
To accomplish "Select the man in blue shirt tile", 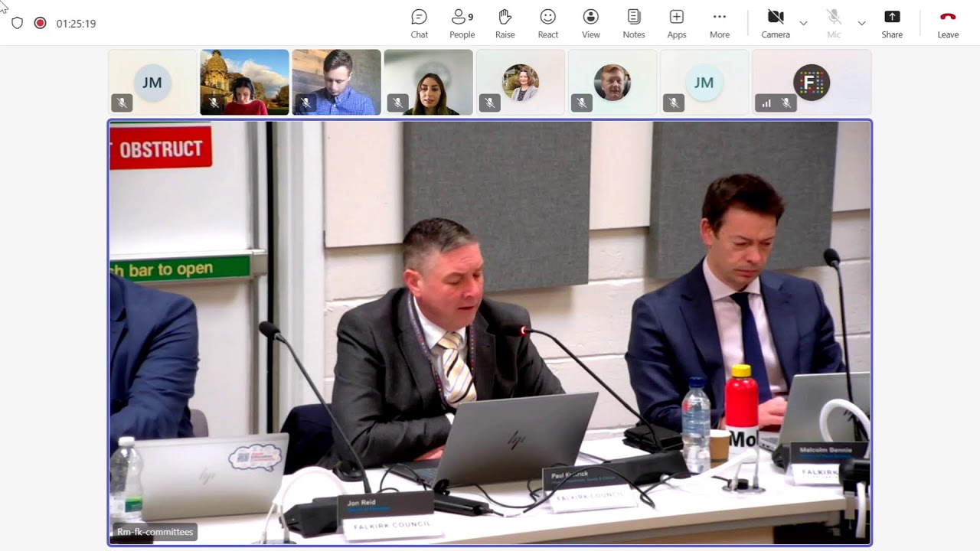I will pos(336,83).
